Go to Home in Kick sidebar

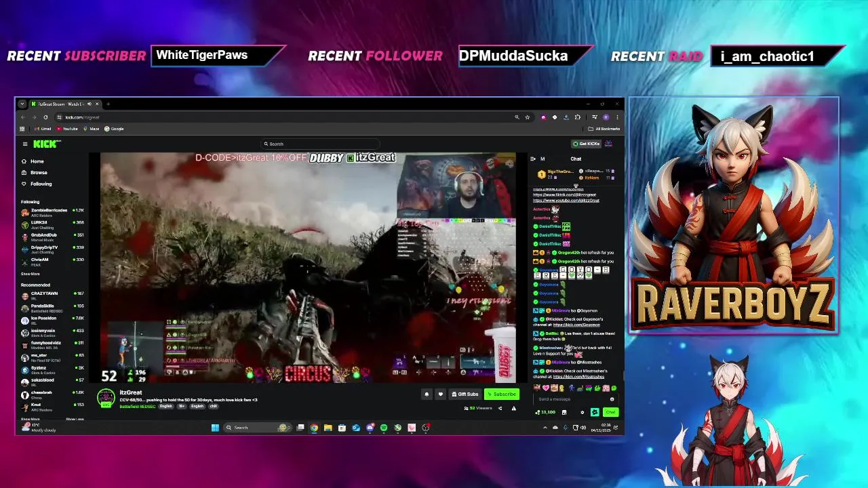32,161
